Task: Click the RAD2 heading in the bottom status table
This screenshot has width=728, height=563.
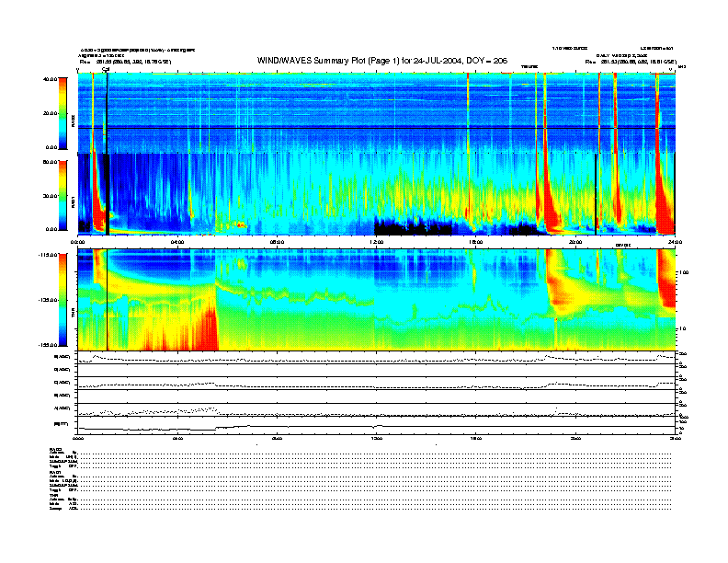Action: [x=56, y=450]
